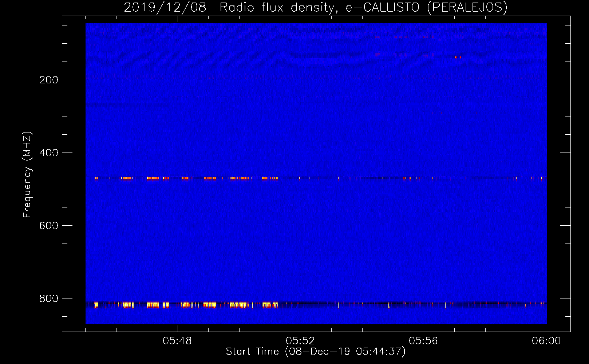Click the 05:48 time axis label

(x=177, y=341)
